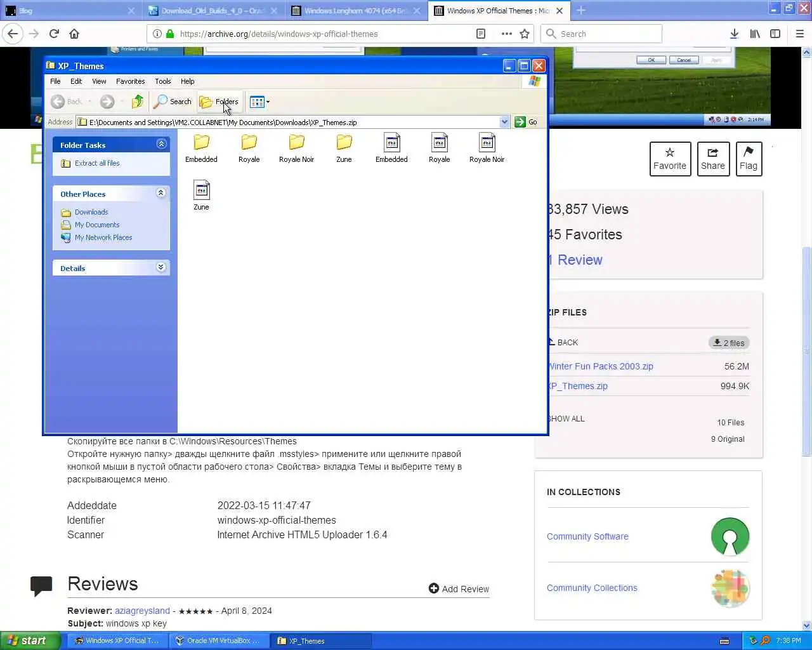Image resolution: width=812 pixels, height=650 pixels.
Task: Open My Network Places link
Action: point(103,237)
